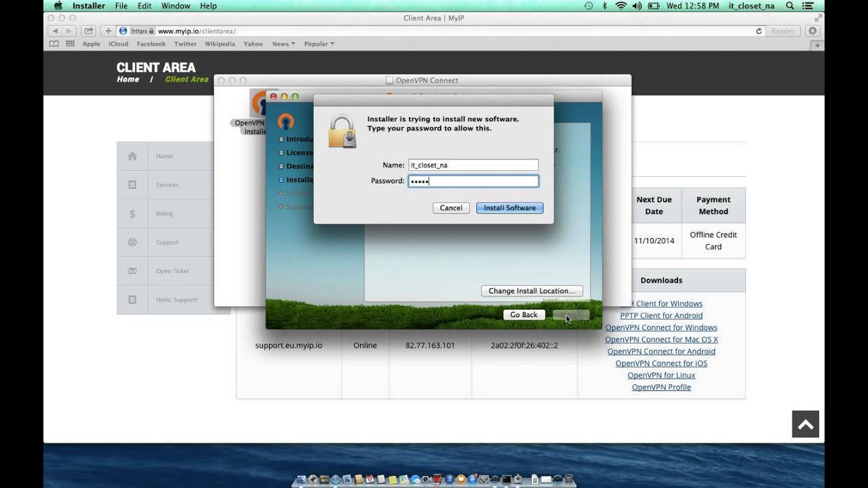Click battery icon in menu bar

pos(654,5)
